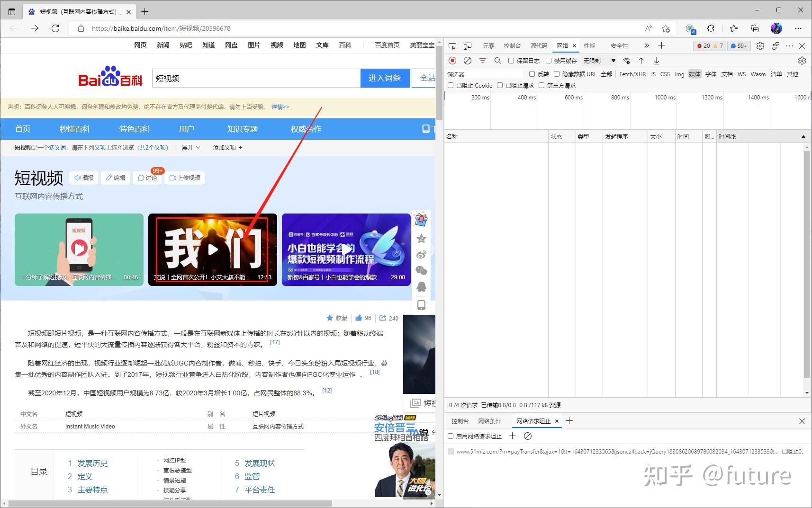
Task: Click the network table vertical scrollbar
Action: pyautogui.click(x=807, y=264)
